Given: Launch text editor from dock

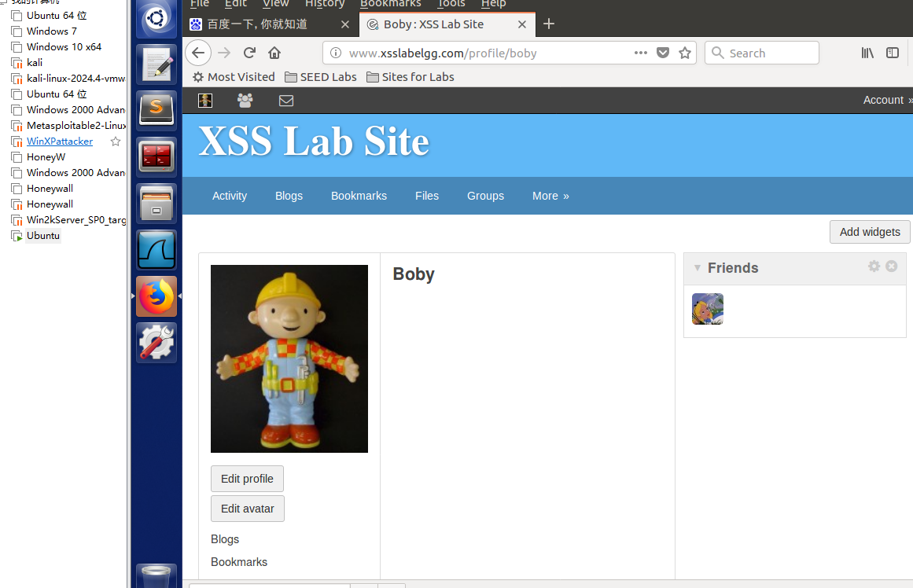Looking at the screenshot, I should tap(156, 64).
